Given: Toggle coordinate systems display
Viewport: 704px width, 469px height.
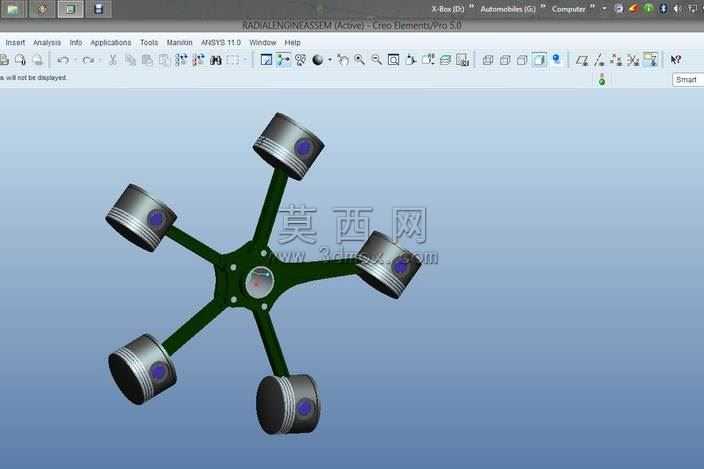Looking at the screenshot, I should (x=633, y=60).
